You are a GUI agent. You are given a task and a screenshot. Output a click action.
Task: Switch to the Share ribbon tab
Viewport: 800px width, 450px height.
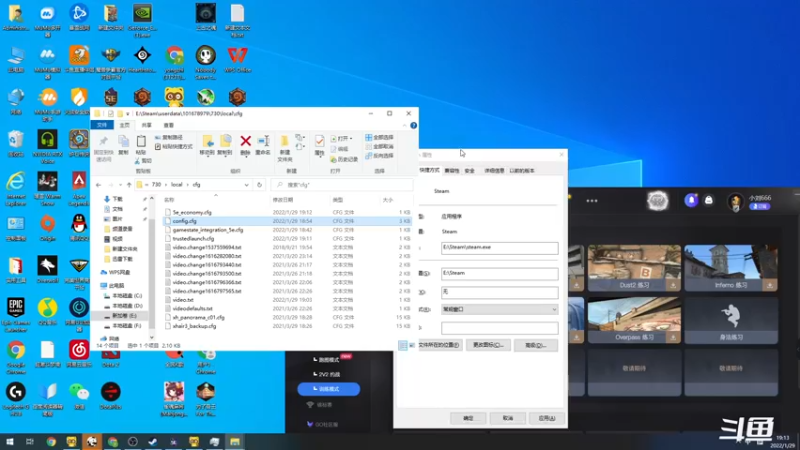point(146,125)
